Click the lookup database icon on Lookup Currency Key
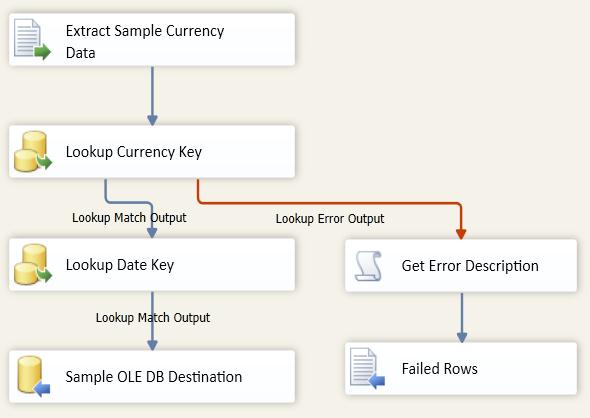590x418 pixels. [x=33, y=152]
